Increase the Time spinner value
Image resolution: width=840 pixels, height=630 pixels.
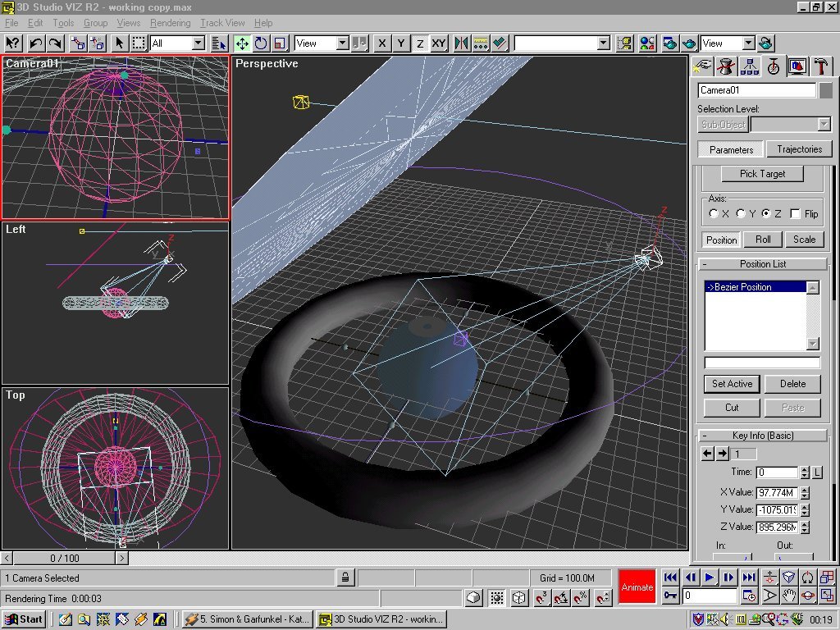point(804,469)
